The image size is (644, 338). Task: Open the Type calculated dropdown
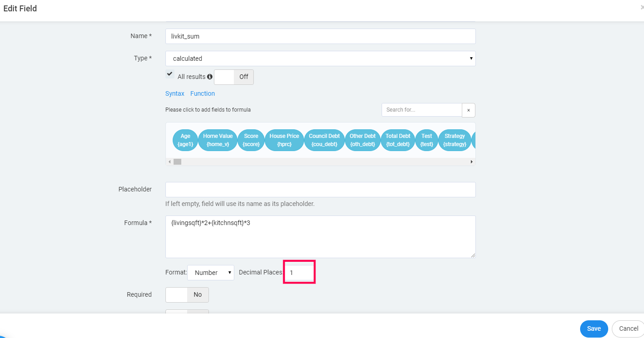pyautogui.click(x=320, y=59)
